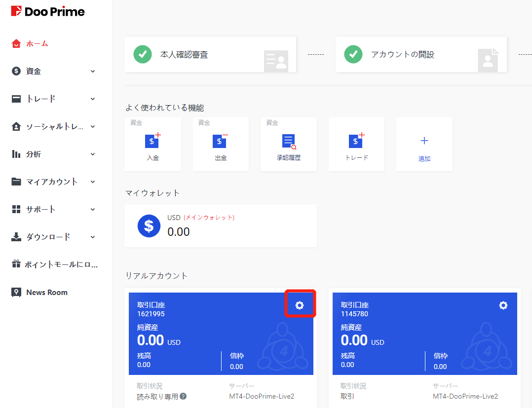Image resolution: width=532 pixels, height=408 pixels.
Task: Expand the 資金 chevron arrow
Action: pos(93,71)
